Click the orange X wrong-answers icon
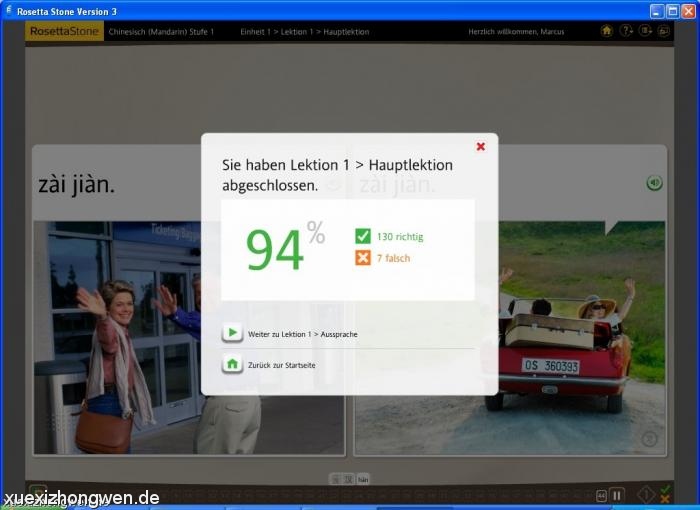 coord(363,258)
